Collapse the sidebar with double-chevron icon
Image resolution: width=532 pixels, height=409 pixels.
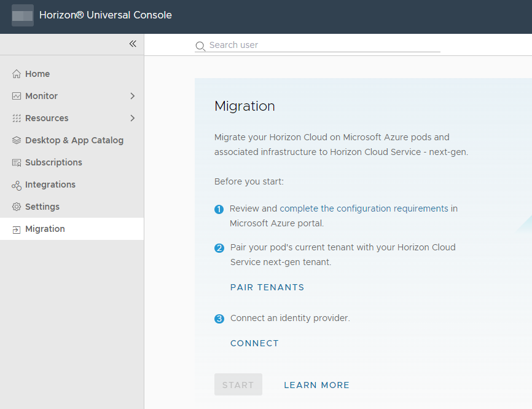coord(133,44)
